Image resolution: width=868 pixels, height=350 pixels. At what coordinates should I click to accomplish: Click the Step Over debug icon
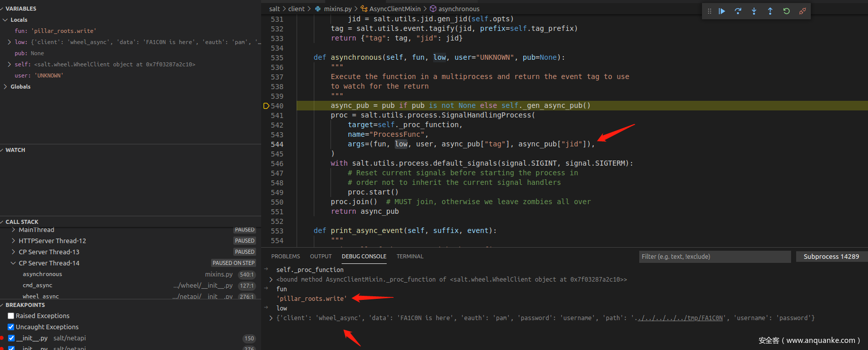click(x=738, y=11)
